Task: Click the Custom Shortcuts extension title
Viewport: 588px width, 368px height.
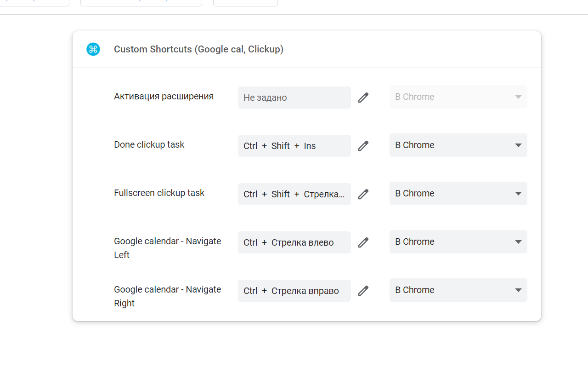Action: [198, 49]
